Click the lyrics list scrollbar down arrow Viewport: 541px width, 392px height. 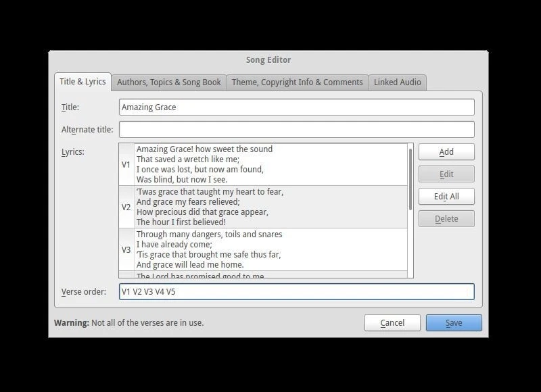[x=411, y=275]
